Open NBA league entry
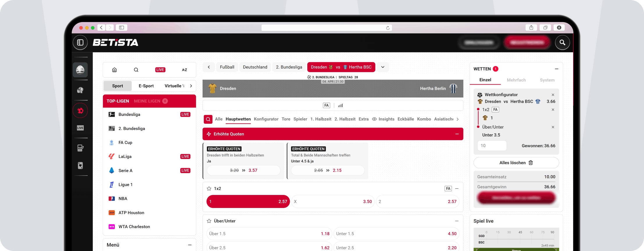The height and width of the screenshot is (251, 644). 149,199
